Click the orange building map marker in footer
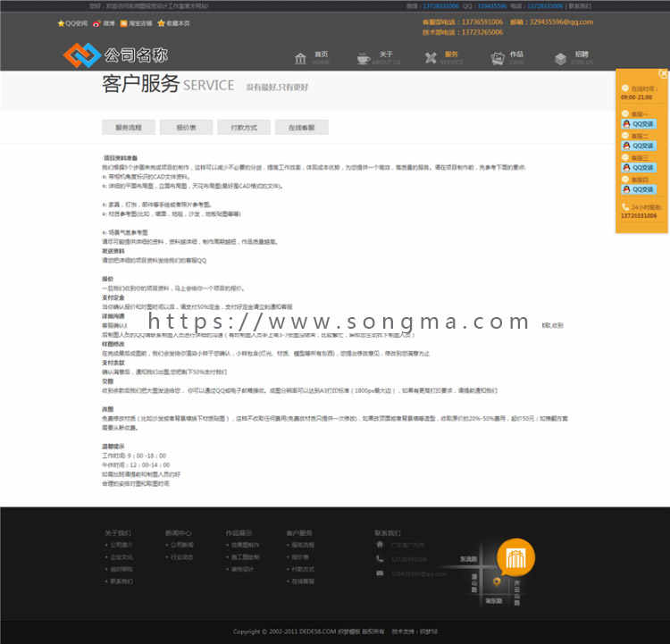670x644 pixels. click(x=515, y=557)
